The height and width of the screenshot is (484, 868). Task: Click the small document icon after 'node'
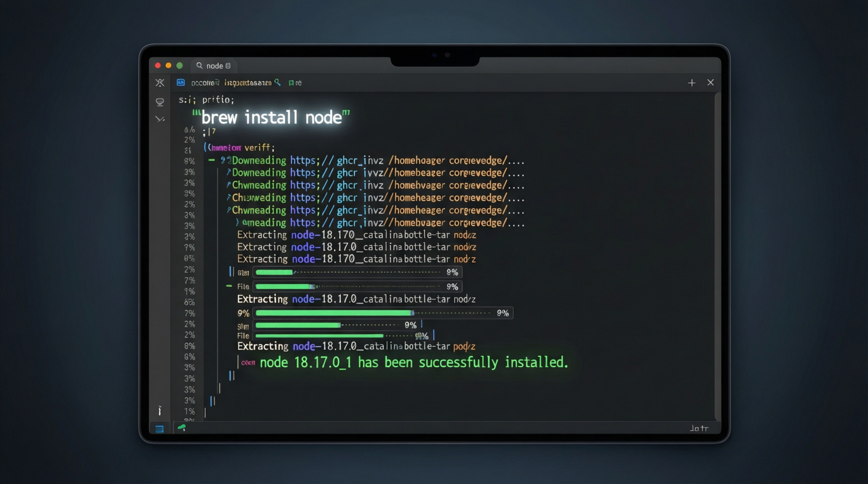coord(228,66)
